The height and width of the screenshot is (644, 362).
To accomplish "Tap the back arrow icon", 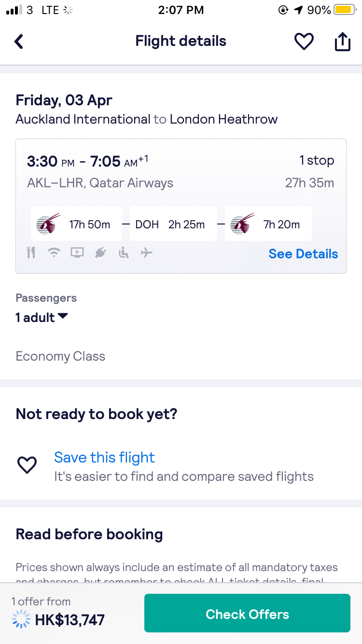I will pyautogui.click(x=19, y=42).
